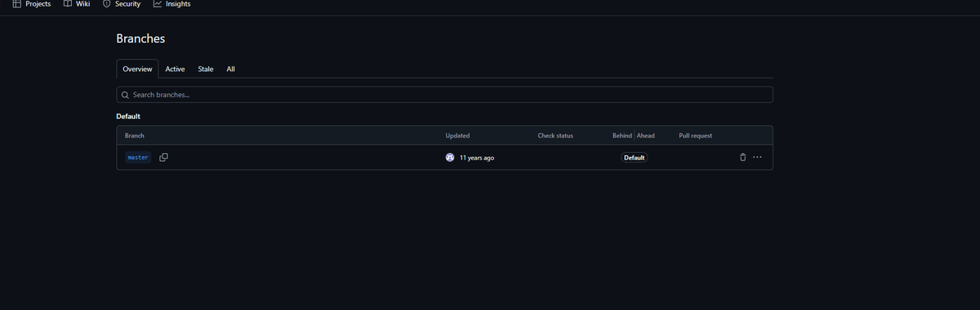Switch to the Stale branches tab
The height and width of the screenshot is (310, 980).
pos(206,69)
